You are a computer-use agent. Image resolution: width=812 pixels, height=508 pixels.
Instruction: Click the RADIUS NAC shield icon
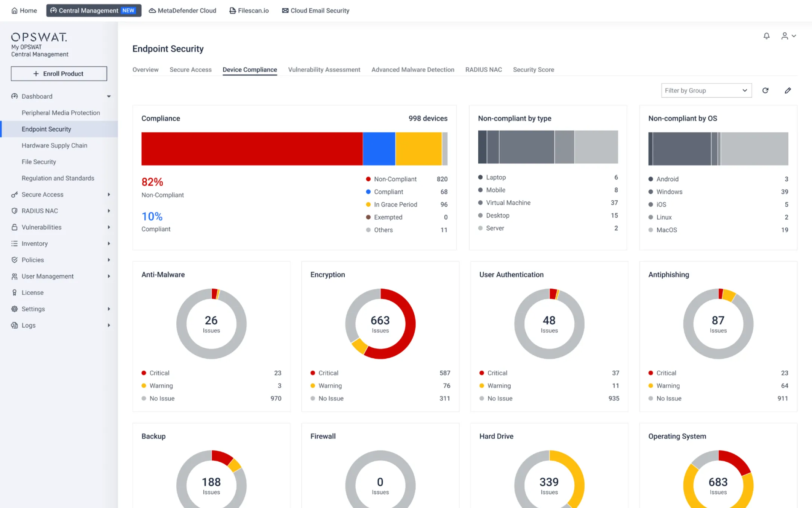pyautogui.click(x=14, y=211)
